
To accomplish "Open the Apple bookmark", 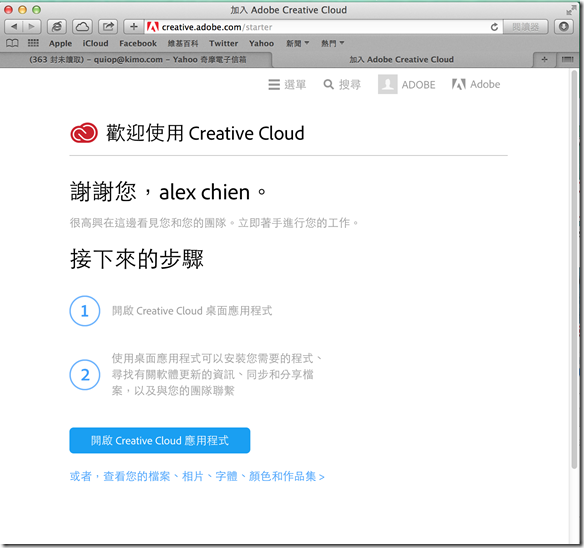I will (x=60, y=44).
